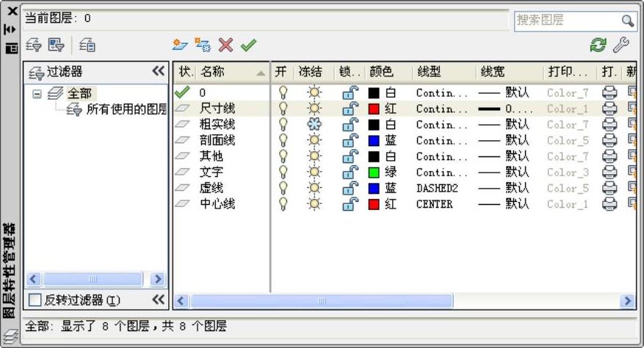Open the Layer States Manager icon

tap(87, 46)
